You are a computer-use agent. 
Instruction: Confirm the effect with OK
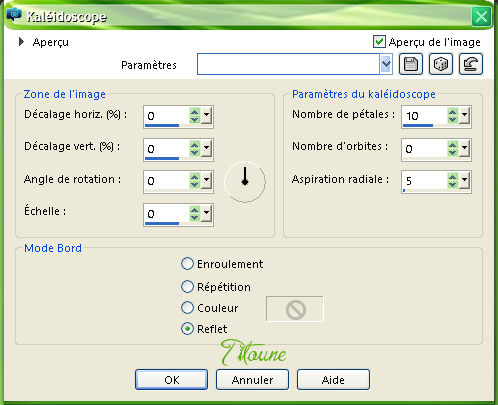[x=171, y=380]
